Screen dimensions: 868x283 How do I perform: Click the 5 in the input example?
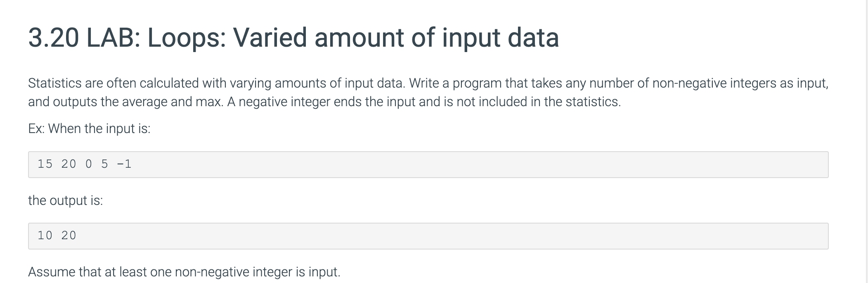tap(104, 164)
